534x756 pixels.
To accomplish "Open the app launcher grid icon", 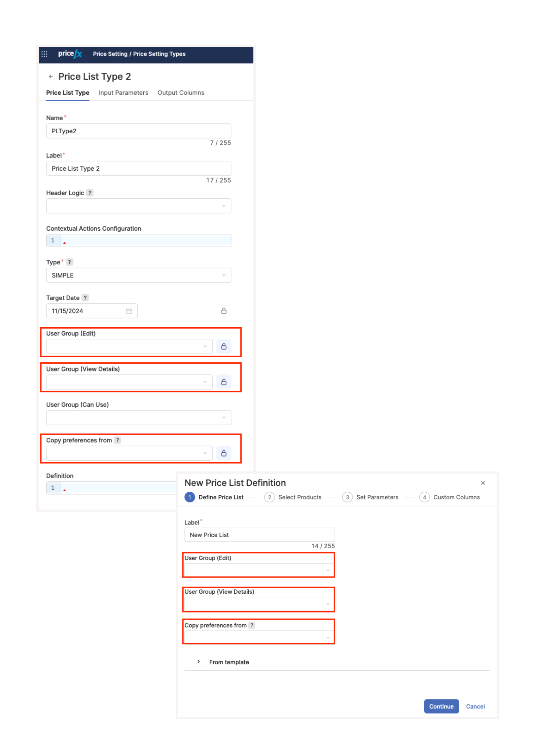I will coord(44,54).
